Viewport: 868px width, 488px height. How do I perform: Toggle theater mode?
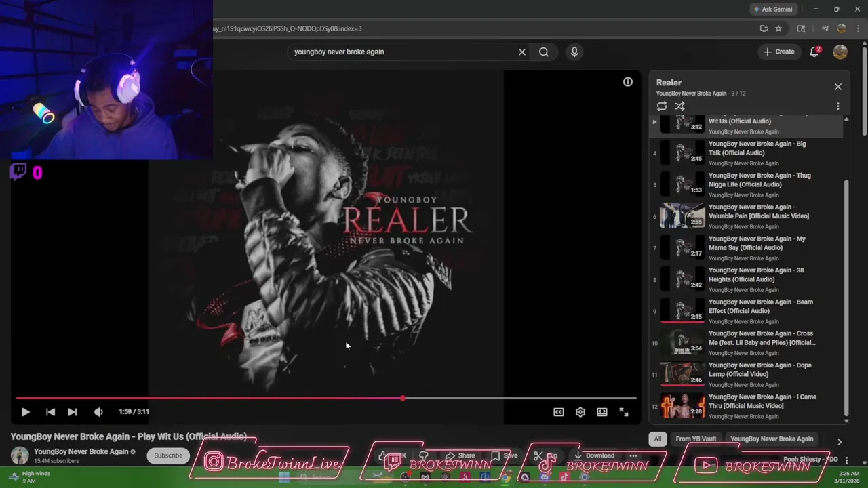(602, 411)
